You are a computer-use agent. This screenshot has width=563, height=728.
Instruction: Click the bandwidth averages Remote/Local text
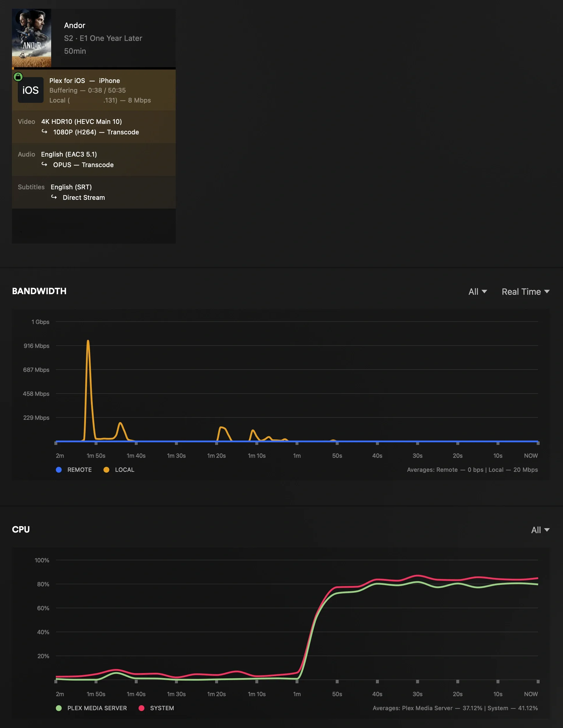472,470
